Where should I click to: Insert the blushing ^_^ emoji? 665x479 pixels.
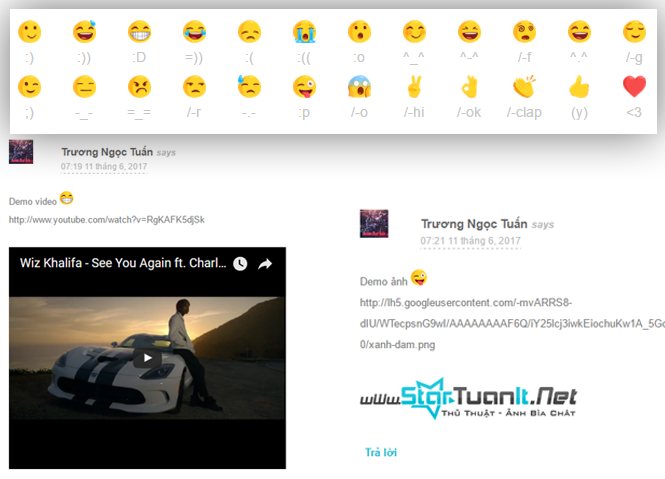[414, 32]
